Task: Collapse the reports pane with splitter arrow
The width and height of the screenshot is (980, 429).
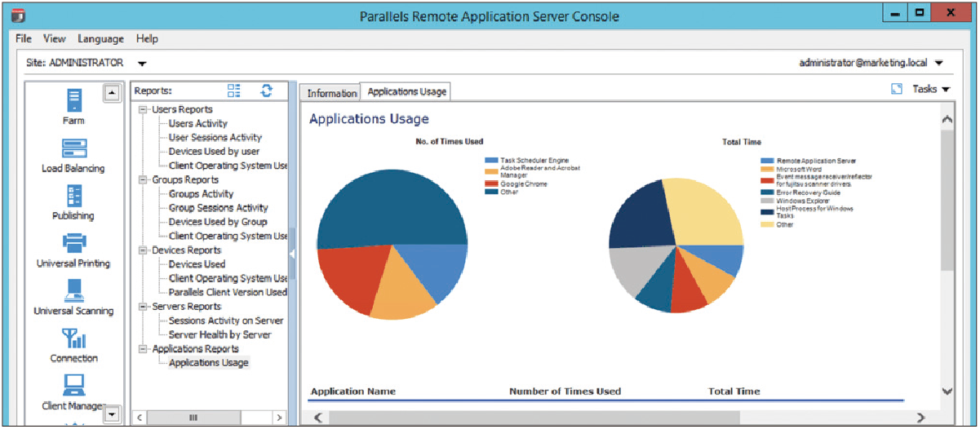Action: coord(292,254)
